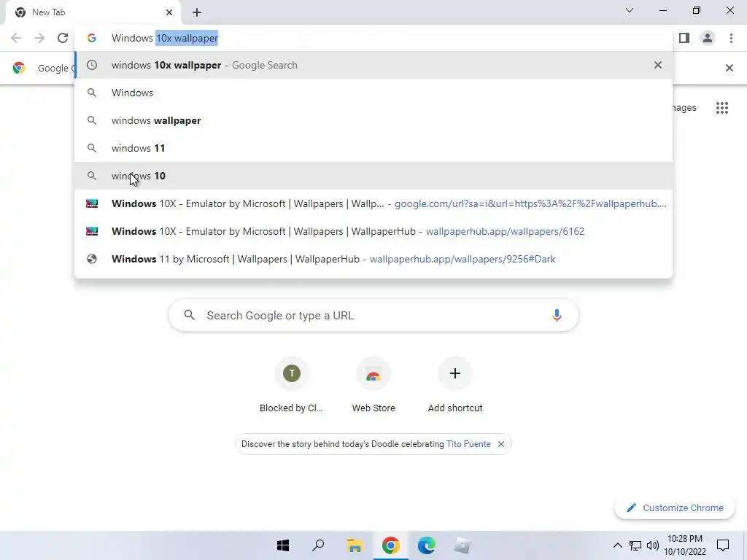Click the browser forward arrow

click(x=39, y=38)
